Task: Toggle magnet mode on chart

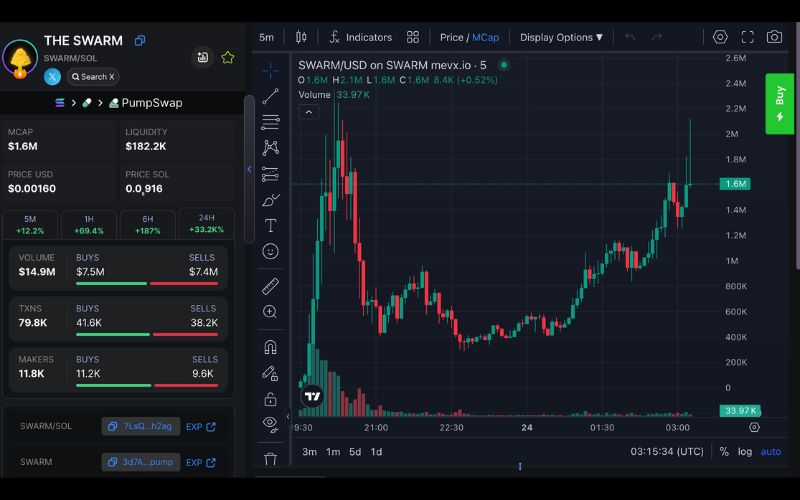Action: 270,347
